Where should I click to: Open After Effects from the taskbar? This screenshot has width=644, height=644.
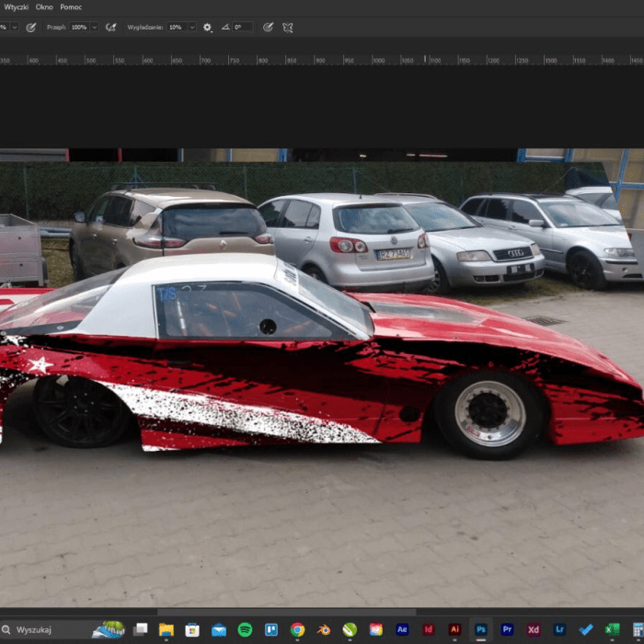[402, 630]
